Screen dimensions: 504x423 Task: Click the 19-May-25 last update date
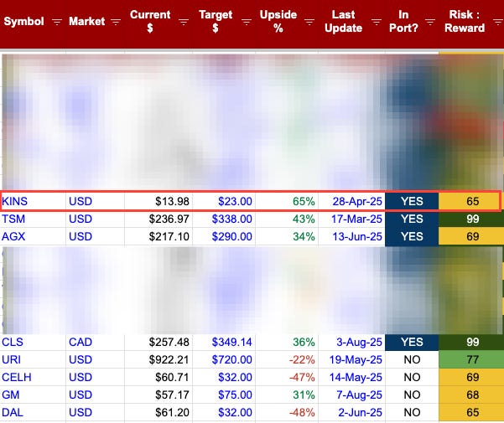point(352,360)
